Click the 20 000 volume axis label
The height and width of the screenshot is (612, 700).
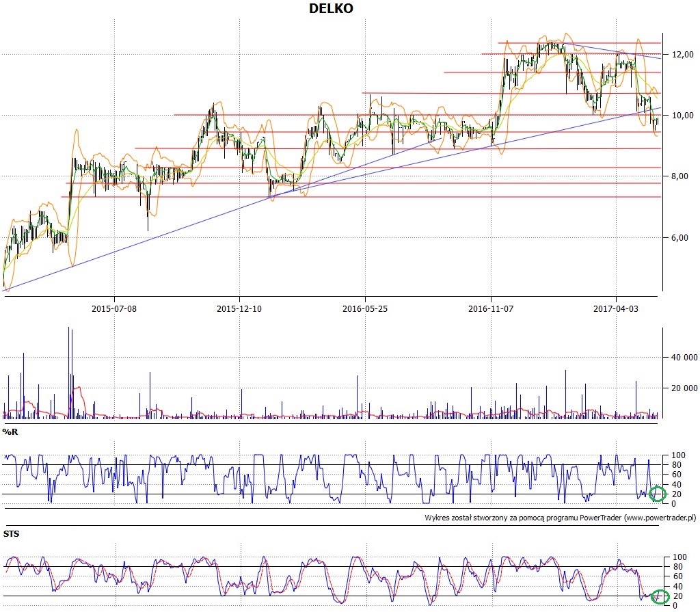pos(684,388)
